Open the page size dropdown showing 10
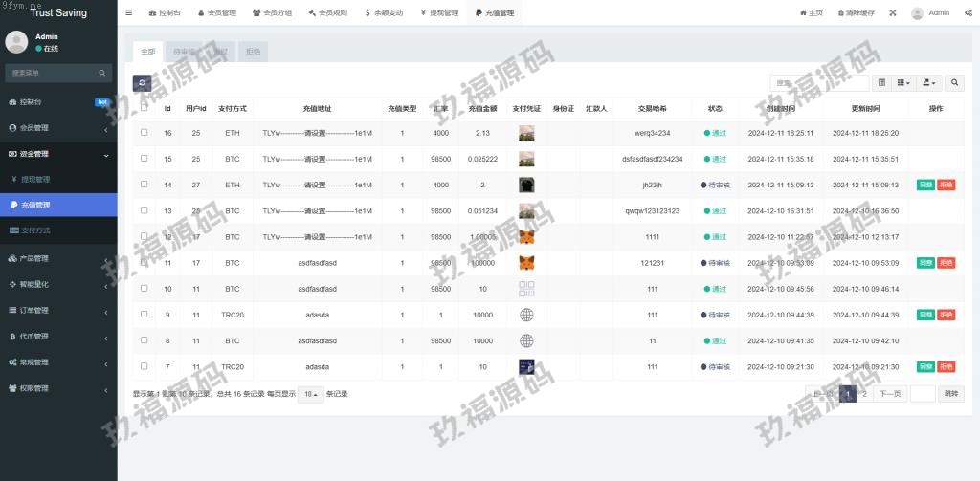Screen dimensions: 980x481 (x=310, y=394)
